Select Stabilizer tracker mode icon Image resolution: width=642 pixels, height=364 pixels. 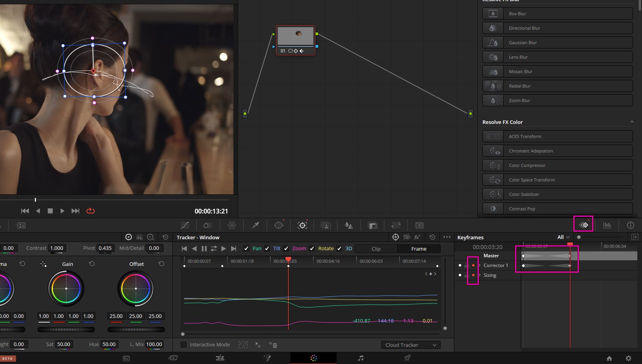point(407,237)
